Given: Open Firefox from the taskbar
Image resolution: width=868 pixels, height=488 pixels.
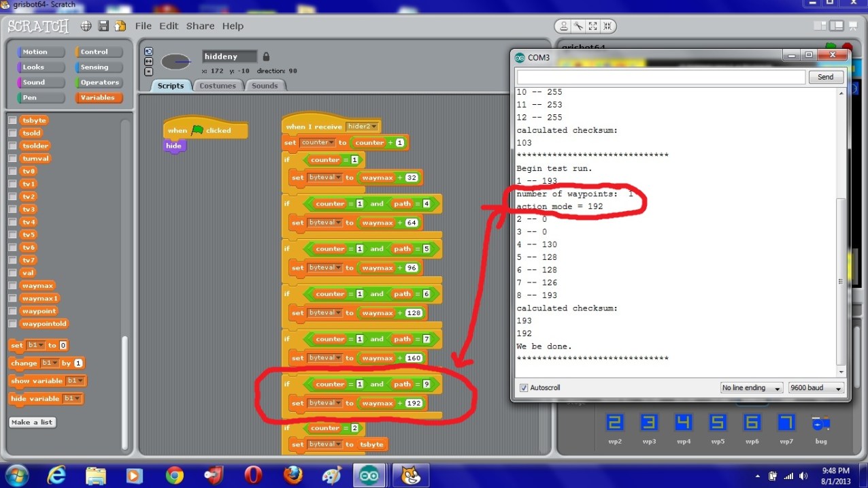Looking at the screenshot, I should pyautogui.click(x=293, y=474).
